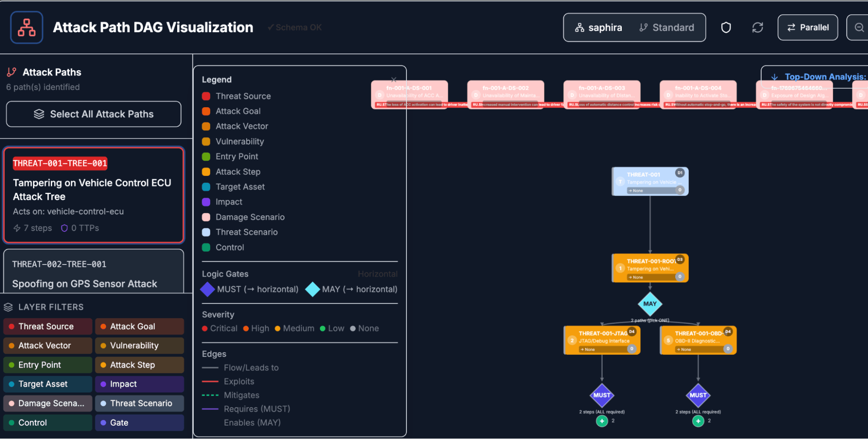868x439 pixels.
Task: Click the red Threat Source legend swatch
Action: click(x=206, y=96)
